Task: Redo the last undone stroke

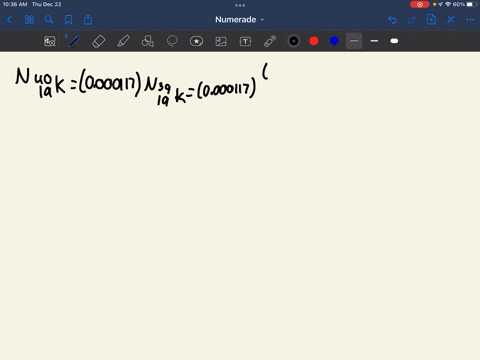Action: (412, 20)
